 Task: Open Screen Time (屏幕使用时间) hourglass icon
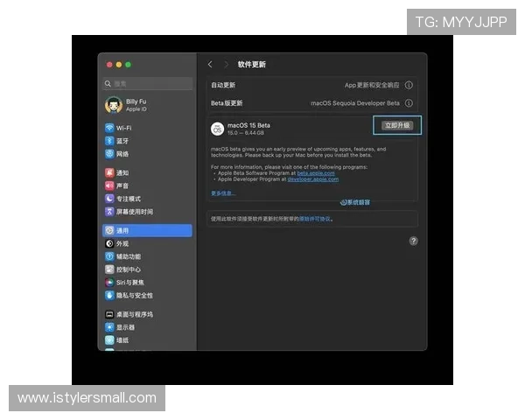[109, 212]
